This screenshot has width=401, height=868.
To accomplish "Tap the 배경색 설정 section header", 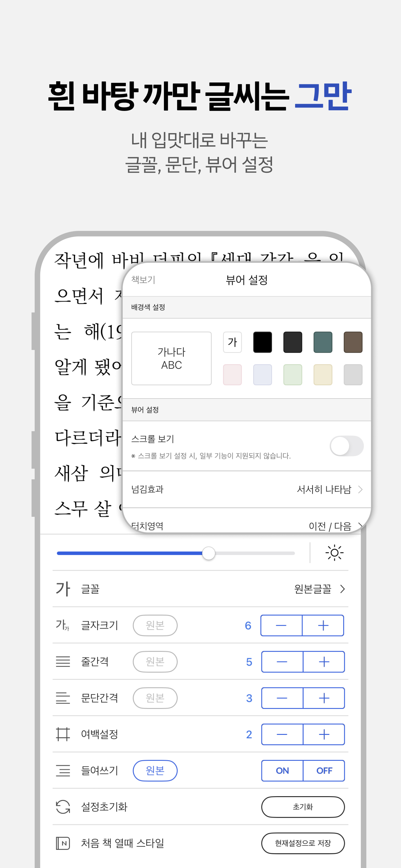I will (x=247, y=307).
